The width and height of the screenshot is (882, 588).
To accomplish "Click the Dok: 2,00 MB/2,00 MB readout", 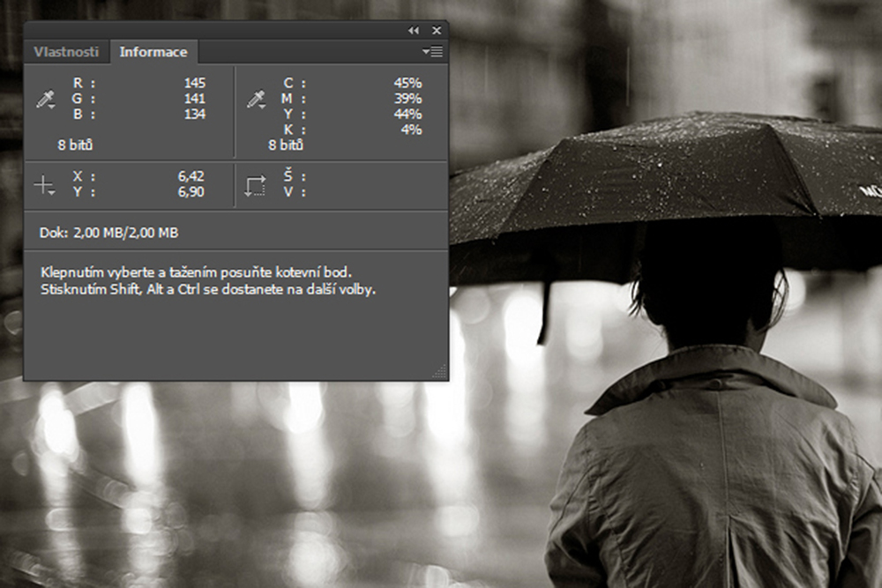I will 109,233.
